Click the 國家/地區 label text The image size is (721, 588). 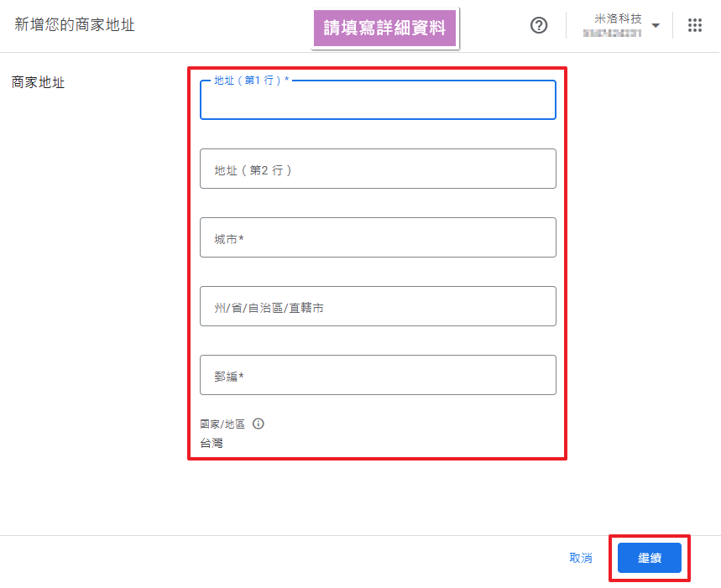click(222, 424)
